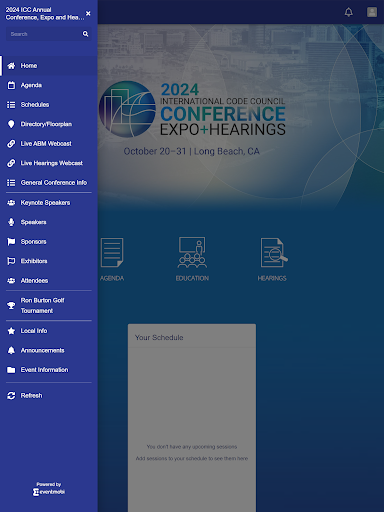Image resolution: width=384 pixels, height=512 pixels.
Task: Close the side navigation menu
Action: 88,13
